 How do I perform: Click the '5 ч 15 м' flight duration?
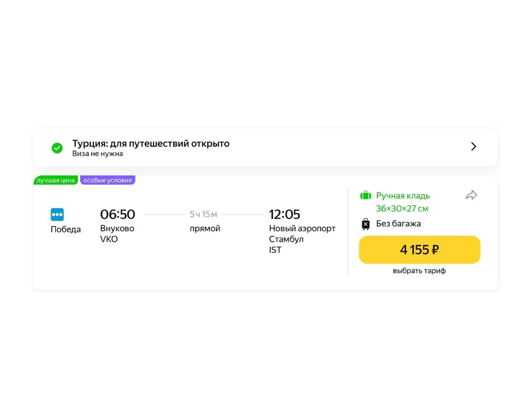pyautogui.click(x=203, y=214)
